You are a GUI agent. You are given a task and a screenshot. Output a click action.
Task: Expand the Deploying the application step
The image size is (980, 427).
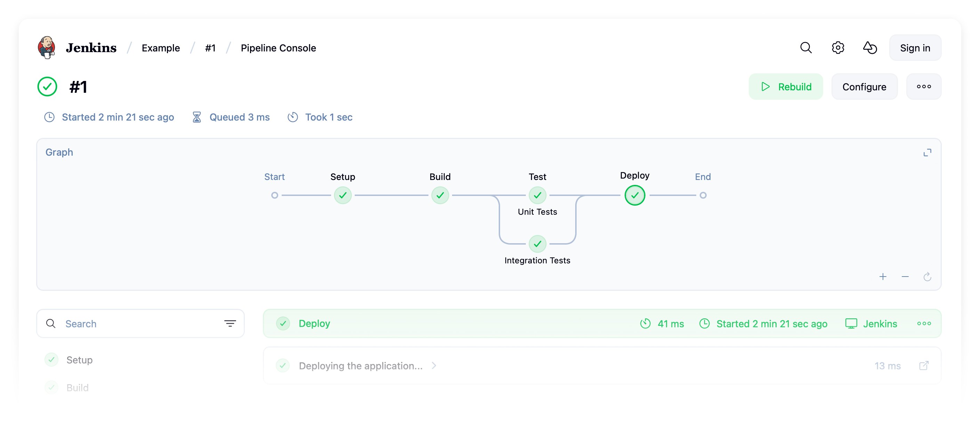tap(434, 366)
